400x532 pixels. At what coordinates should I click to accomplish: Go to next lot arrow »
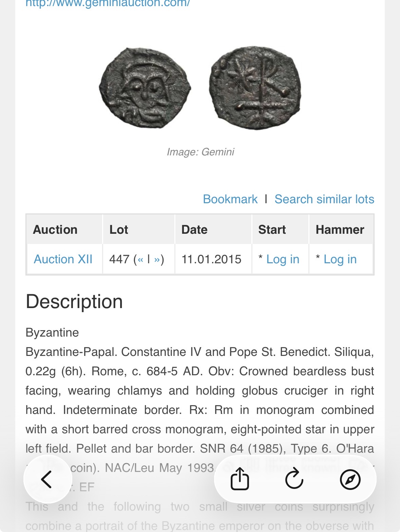(157, 260)
